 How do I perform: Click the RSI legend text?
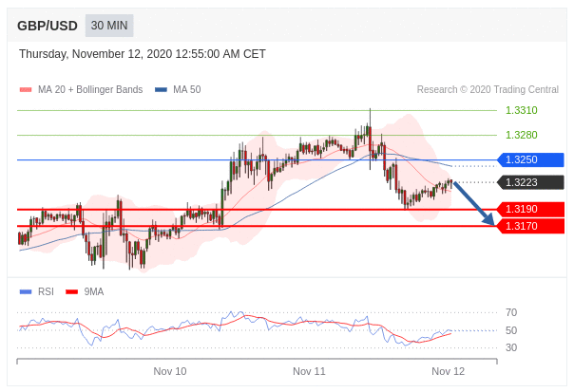[x=46, y=291]
